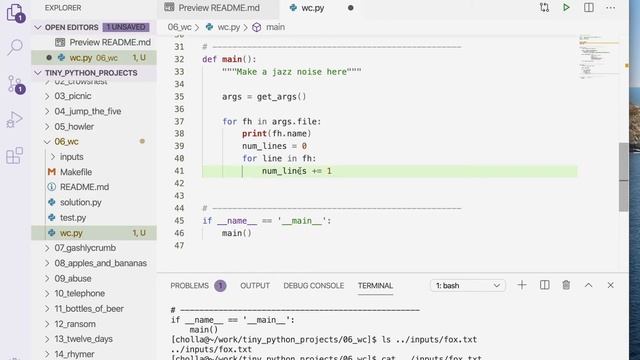Expand the 12_ransom folder
This screenshot has height=360, width=640.
click(47, 324)
